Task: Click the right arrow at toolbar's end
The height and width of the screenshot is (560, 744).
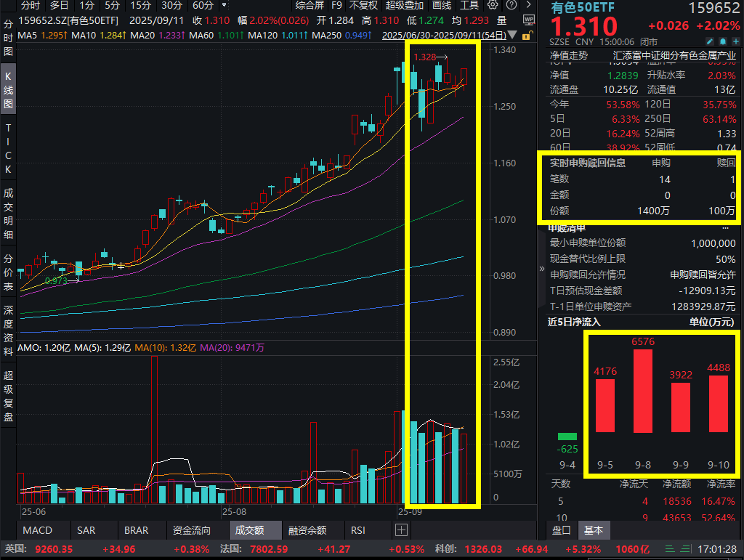Action: (x=529, y=6)
